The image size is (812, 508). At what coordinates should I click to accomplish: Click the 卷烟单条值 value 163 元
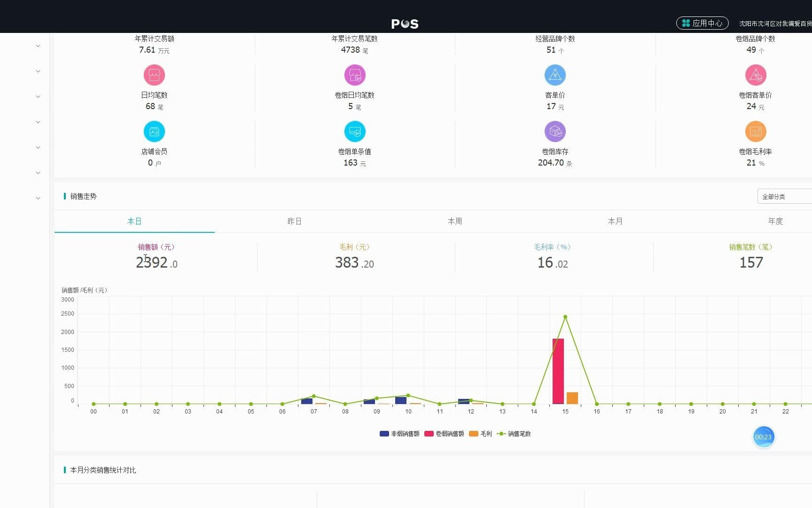click(355, 163)
